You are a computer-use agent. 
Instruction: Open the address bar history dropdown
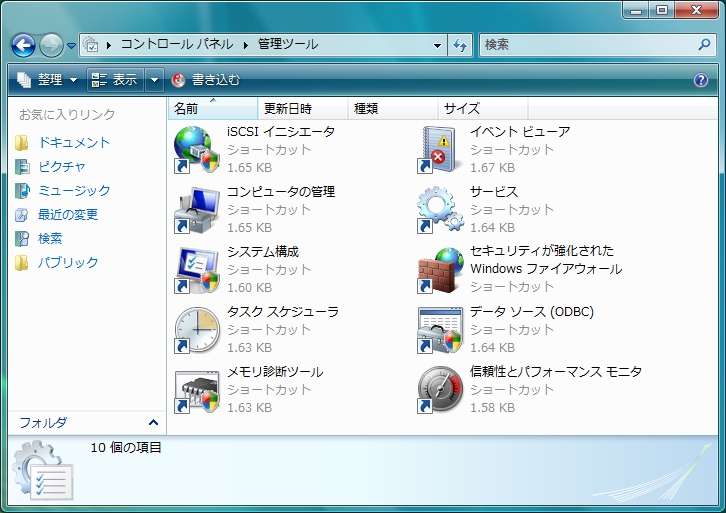tap(437, 45)
